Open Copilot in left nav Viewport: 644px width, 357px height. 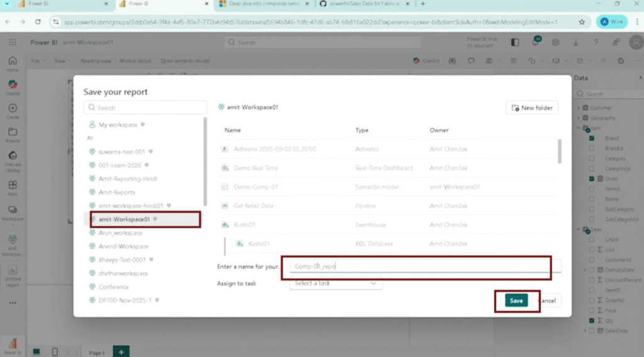(x=13, y=87)
